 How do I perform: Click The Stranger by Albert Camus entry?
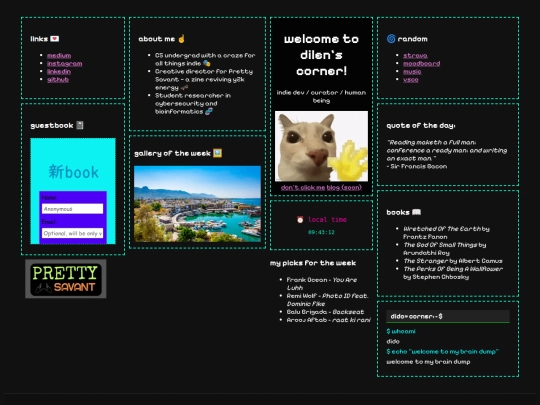(453, 261)
